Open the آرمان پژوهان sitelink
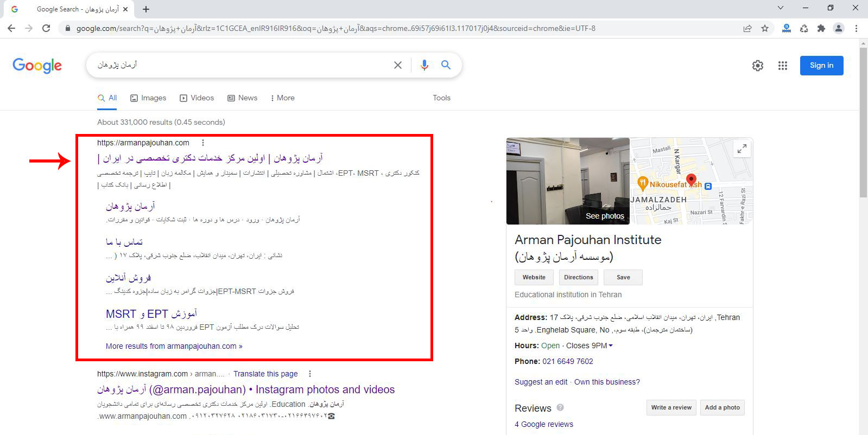This screenshot has width=868, height=435. pos(130,207)
